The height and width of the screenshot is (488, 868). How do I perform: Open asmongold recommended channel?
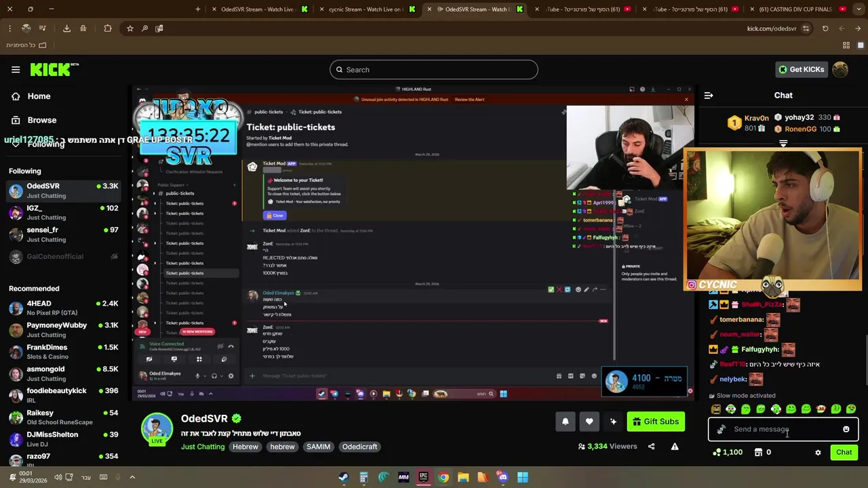64,373
